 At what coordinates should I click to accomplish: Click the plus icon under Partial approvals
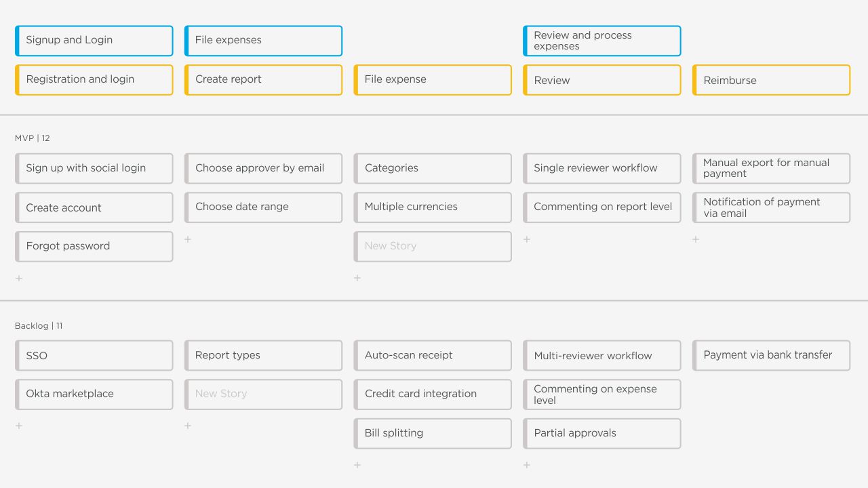tap(527, 465)
